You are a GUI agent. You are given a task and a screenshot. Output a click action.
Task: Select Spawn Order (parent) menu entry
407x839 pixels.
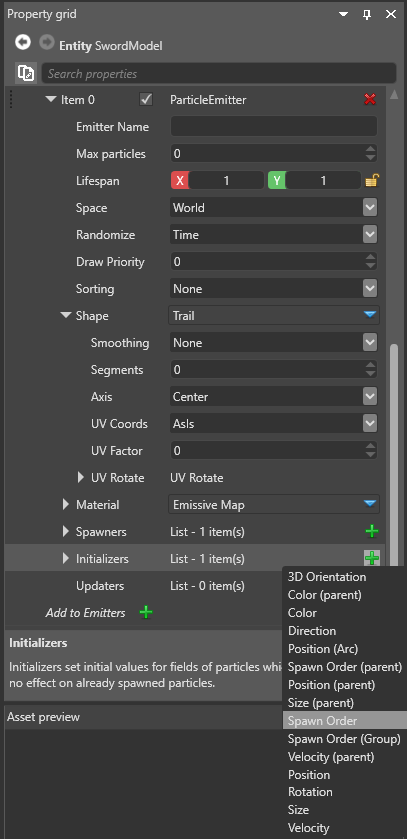[x=344, y=667]
